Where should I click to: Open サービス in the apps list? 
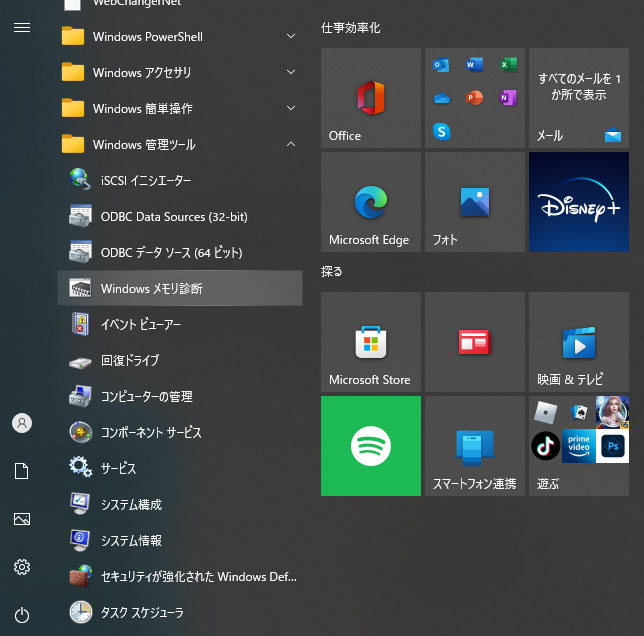(x=180, y=468)
